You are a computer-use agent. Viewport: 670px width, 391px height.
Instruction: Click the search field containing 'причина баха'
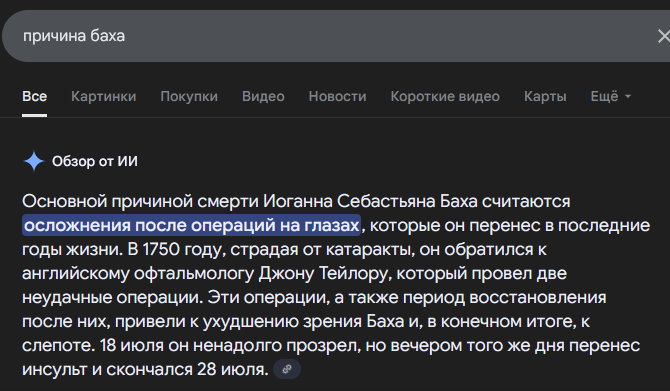pos(336,36)
